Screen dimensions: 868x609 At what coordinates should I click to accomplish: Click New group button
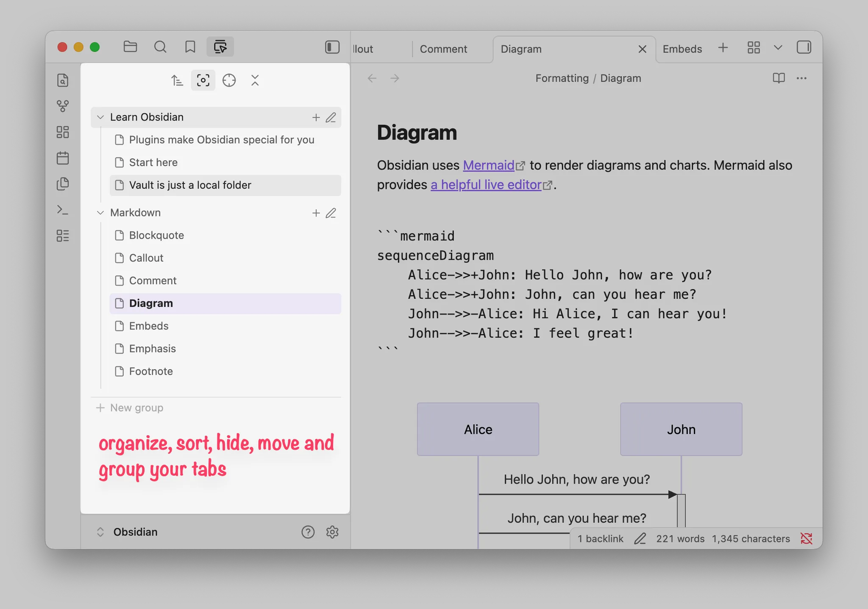[130, 408]
